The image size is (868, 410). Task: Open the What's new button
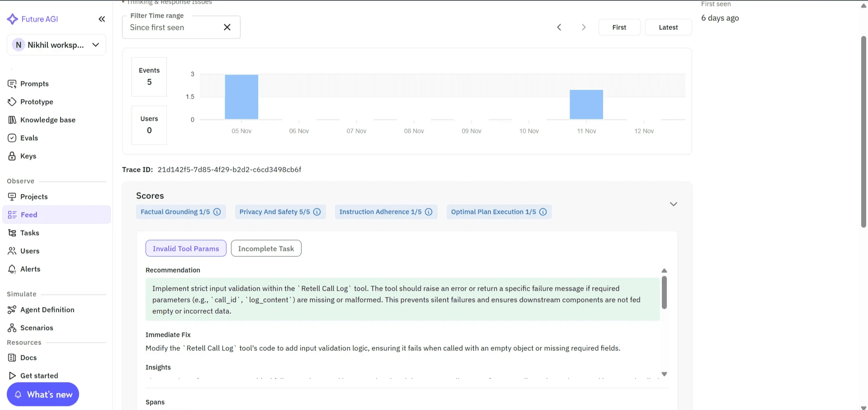pyautogui.click(x=43, y=395)
